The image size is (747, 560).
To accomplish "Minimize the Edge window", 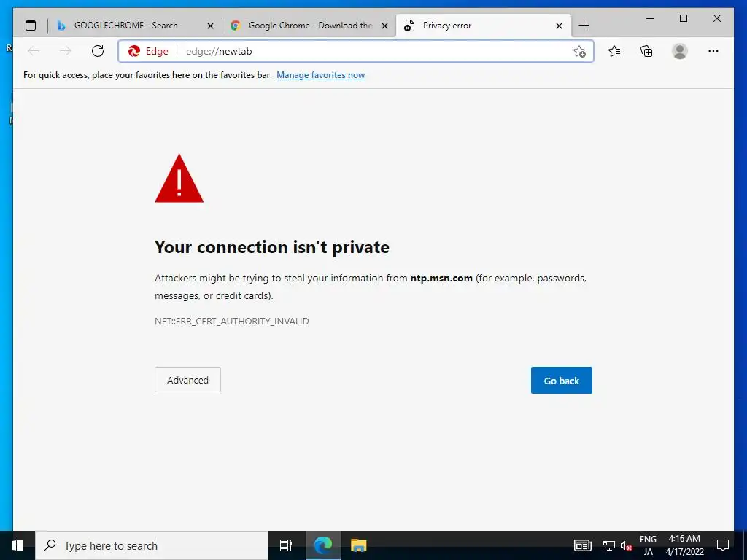I will tap(650, 18).
